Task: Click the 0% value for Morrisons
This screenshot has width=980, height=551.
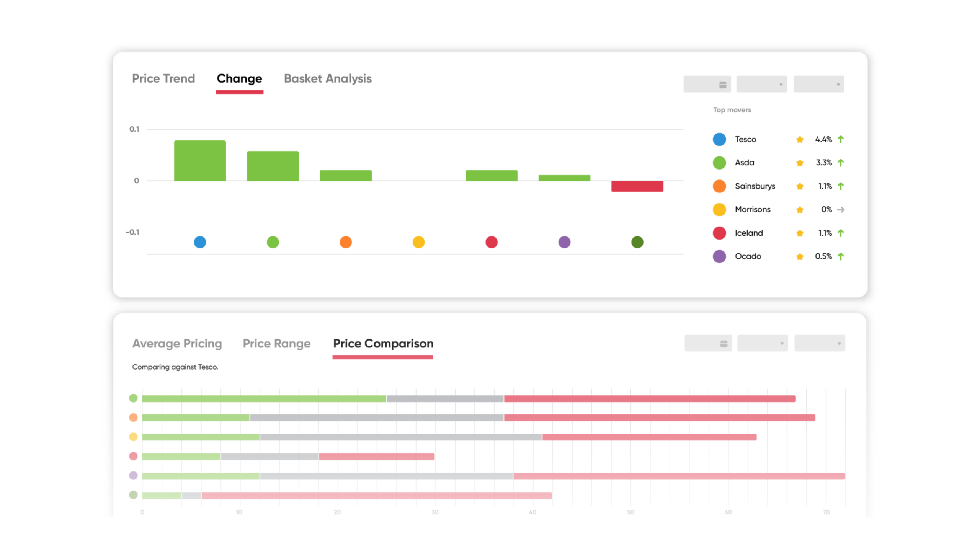Action: tap(826, 210)
